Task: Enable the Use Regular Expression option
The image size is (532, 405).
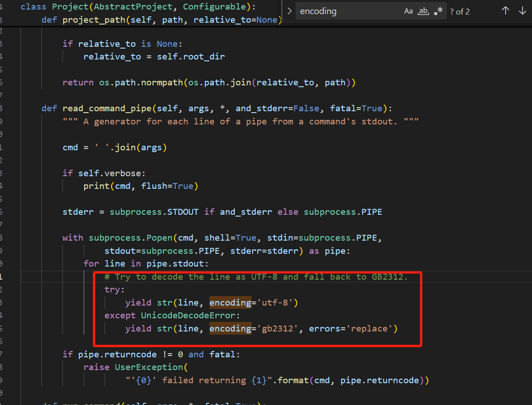Action: coord(438,11)
